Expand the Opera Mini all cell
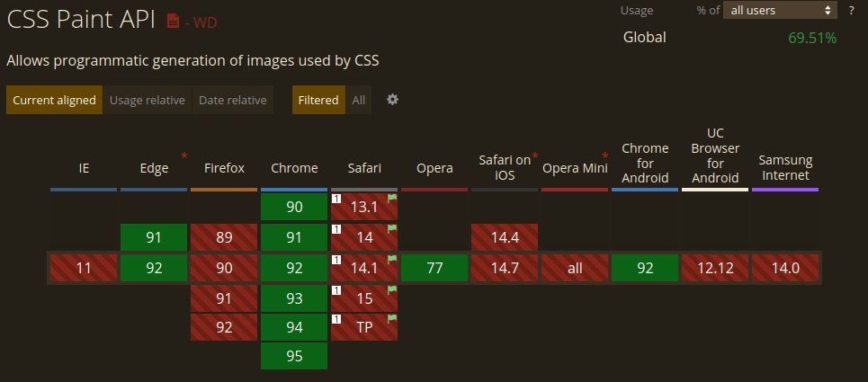The height and width of the screenshot is (382, 868). tap(575, 268)
